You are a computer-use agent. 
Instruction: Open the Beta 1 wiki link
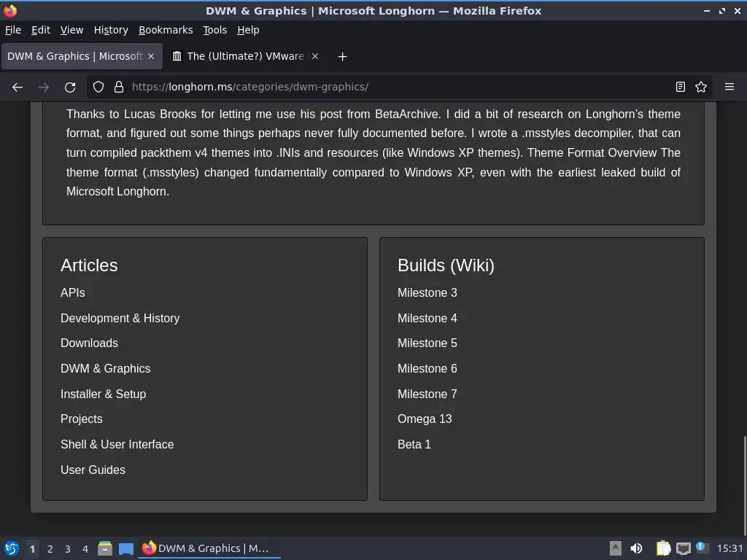click(x=414, y=444)
